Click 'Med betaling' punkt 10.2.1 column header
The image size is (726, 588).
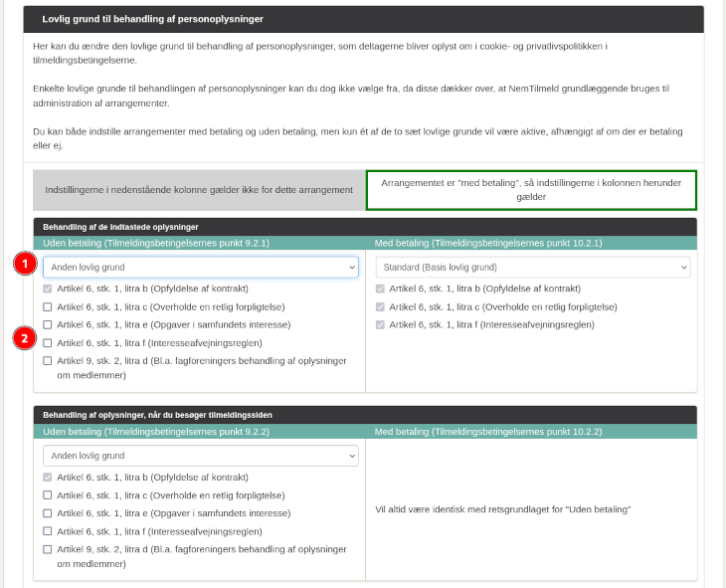pyautogui.click(x=488, y=244)
